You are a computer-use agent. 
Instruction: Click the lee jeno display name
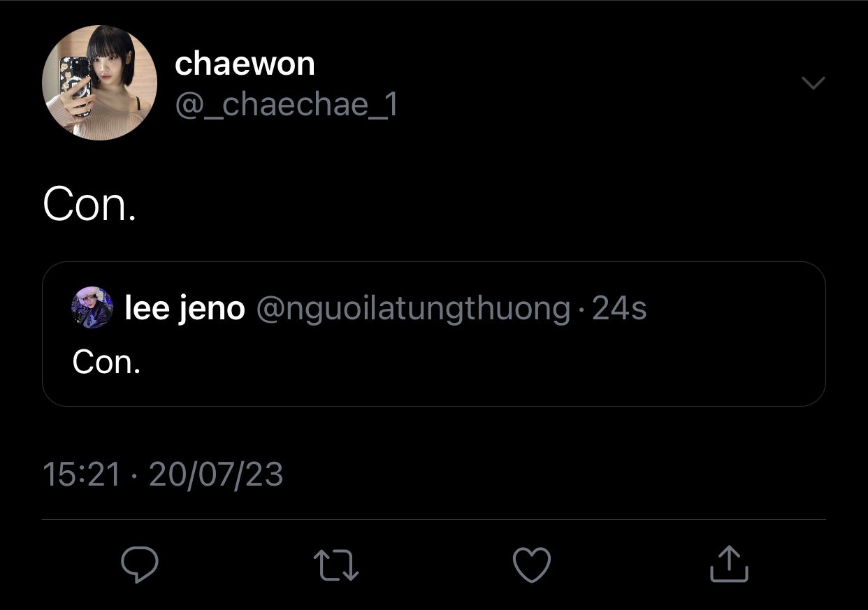pos(185,308)
